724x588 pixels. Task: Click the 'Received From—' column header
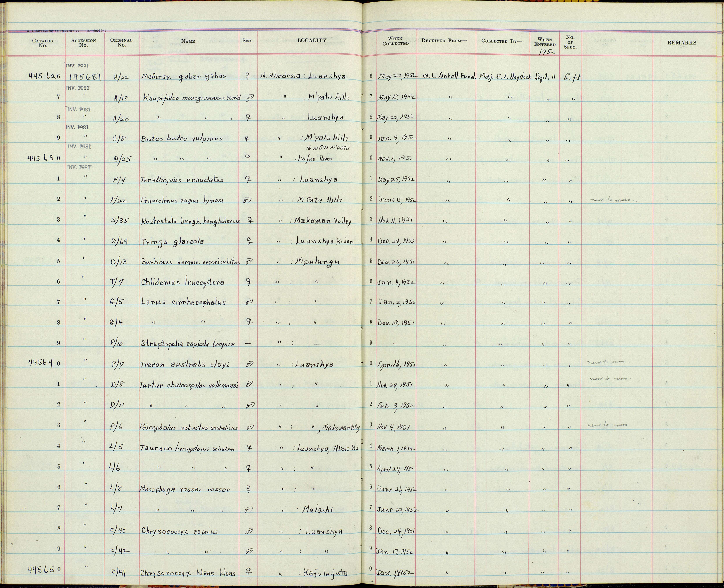pyautogui.click(x=444, y=41)
